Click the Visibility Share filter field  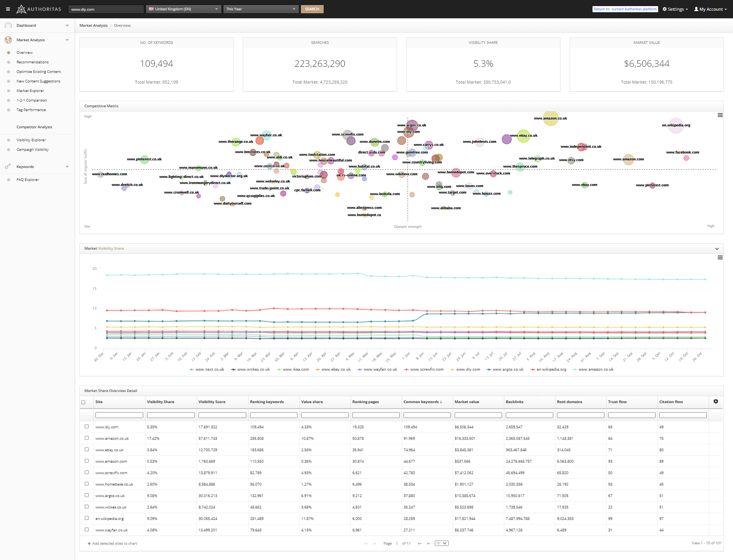(x=171, y=415)
